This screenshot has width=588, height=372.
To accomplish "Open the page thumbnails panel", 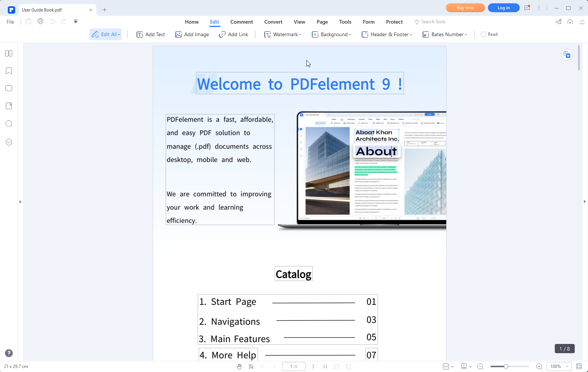I will point(9,54).
